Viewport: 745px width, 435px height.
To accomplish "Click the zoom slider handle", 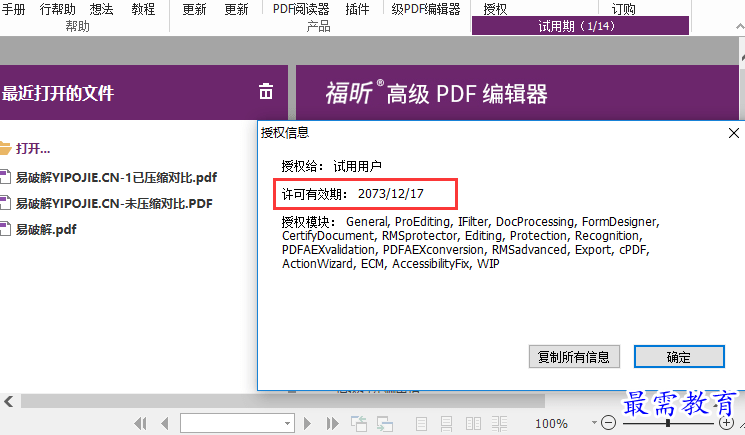I will 668,423.
